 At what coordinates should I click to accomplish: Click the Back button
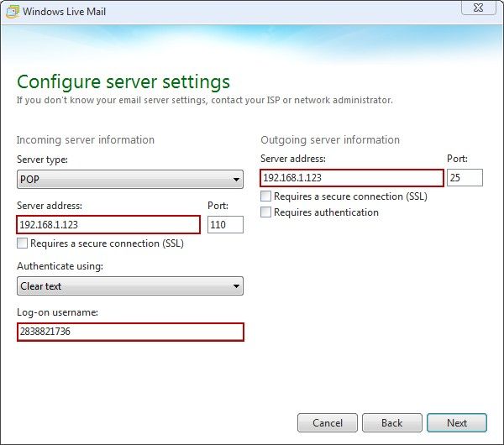point(391,423)
